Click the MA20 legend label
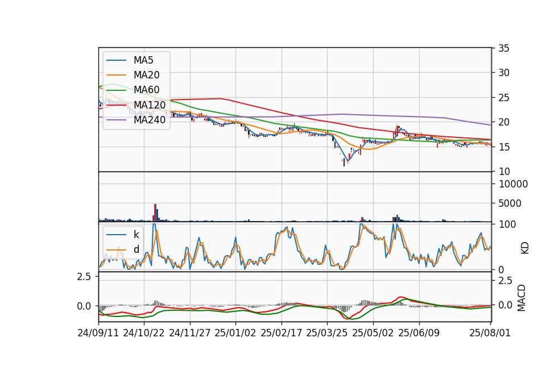The image size is (546, 392). coord(146,75)
